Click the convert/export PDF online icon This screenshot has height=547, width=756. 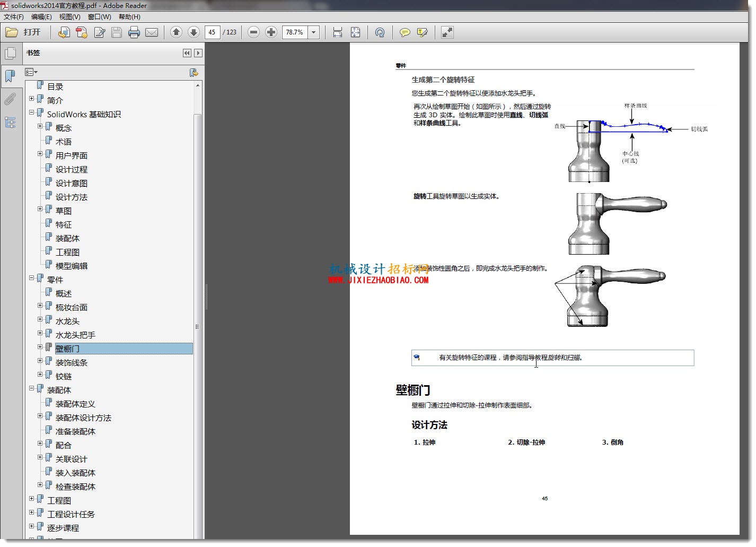(x=64, y=32)
